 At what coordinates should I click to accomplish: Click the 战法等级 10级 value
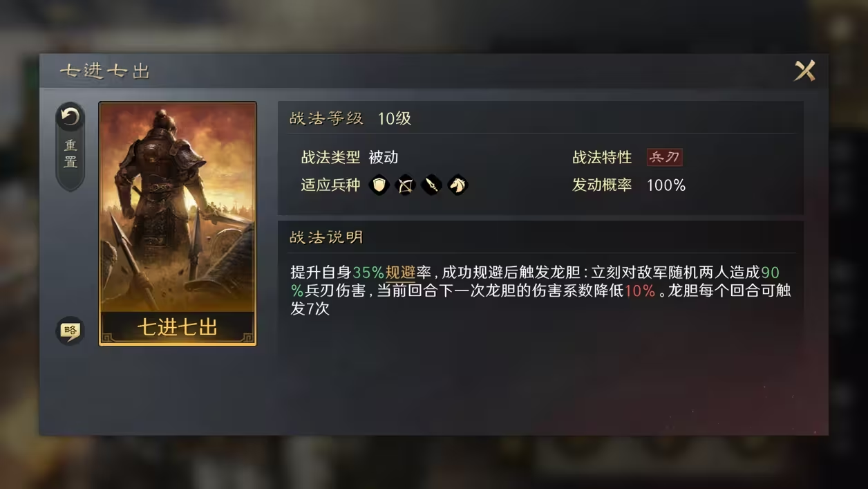(395, 118)
